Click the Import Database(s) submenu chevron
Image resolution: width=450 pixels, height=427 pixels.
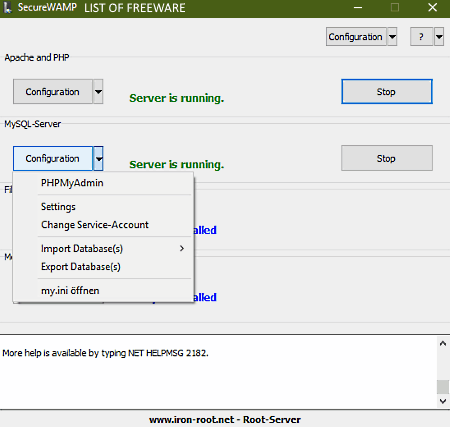[x=182, y=248]
